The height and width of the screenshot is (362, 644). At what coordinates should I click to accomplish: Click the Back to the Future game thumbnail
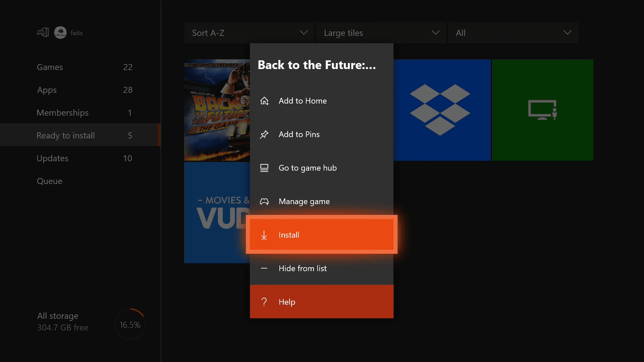pos(217,110)
